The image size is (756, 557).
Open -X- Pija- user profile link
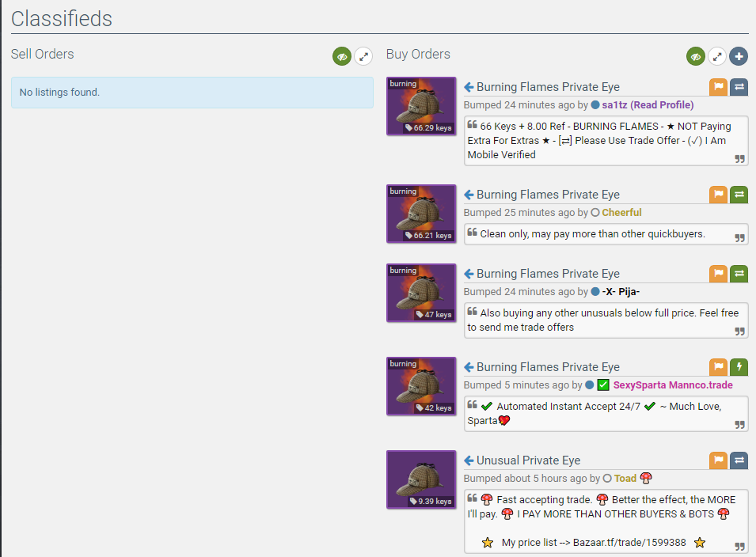(x=621, y=291)
